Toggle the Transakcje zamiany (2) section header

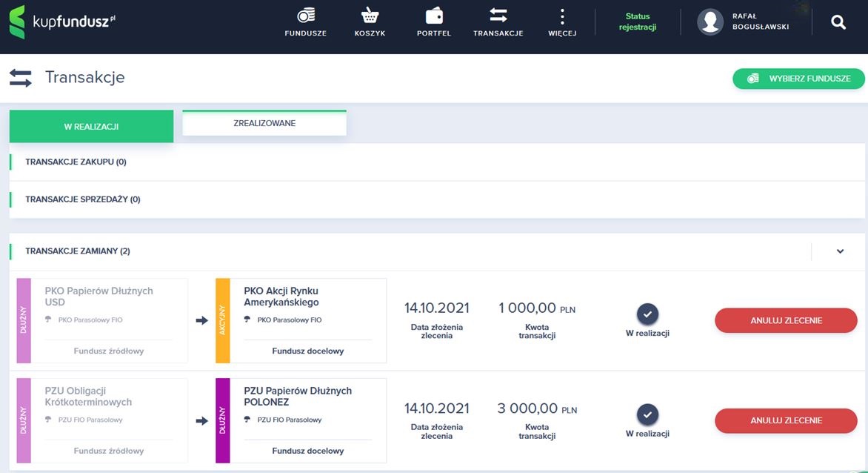pyautogui.click(x=437, y=251)
